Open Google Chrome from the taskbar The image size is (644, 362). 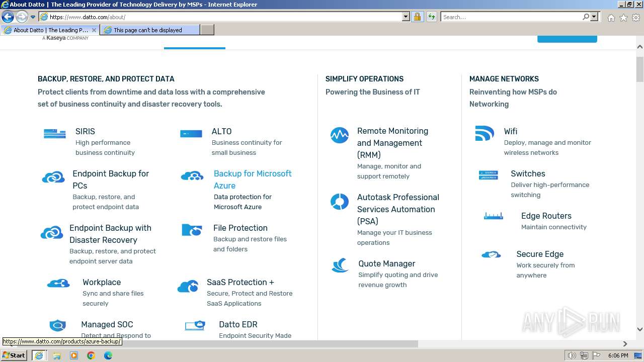click(91, 355)
